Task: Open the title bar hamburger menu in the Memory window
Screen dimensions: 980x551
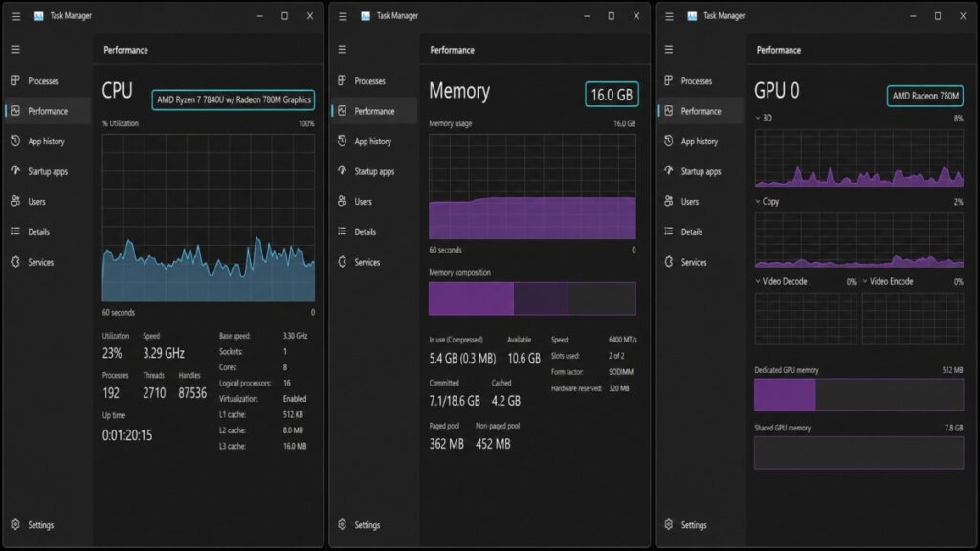Action: [x=343, y=16]
